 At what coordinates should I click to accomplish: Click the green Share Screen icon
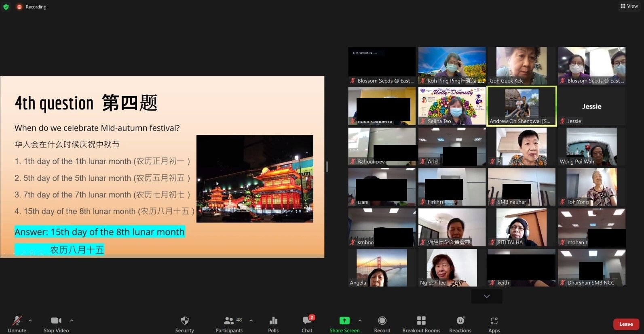point(344,321)
